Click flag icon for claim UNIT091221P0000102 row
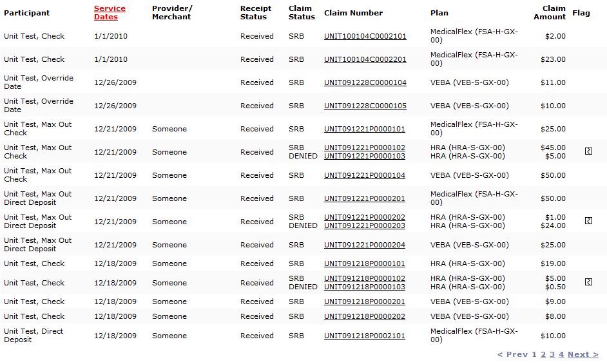 [x=588, y=151]
